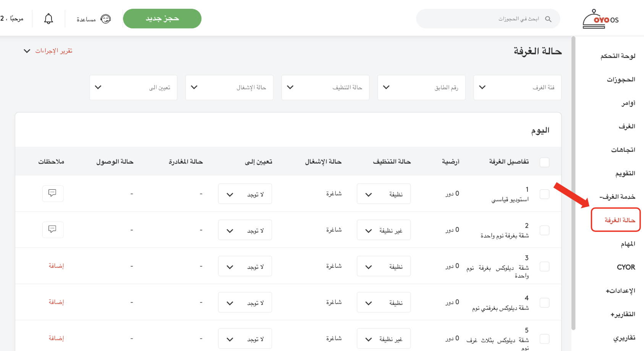Click the حالة التنظيف column header

coord(392,162)
